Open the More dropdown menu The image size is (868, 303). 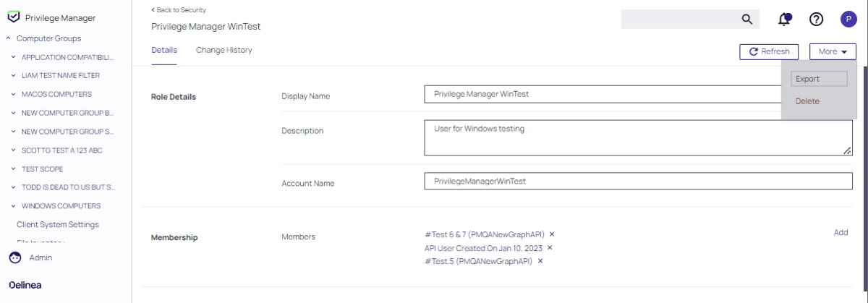point(833,51)
